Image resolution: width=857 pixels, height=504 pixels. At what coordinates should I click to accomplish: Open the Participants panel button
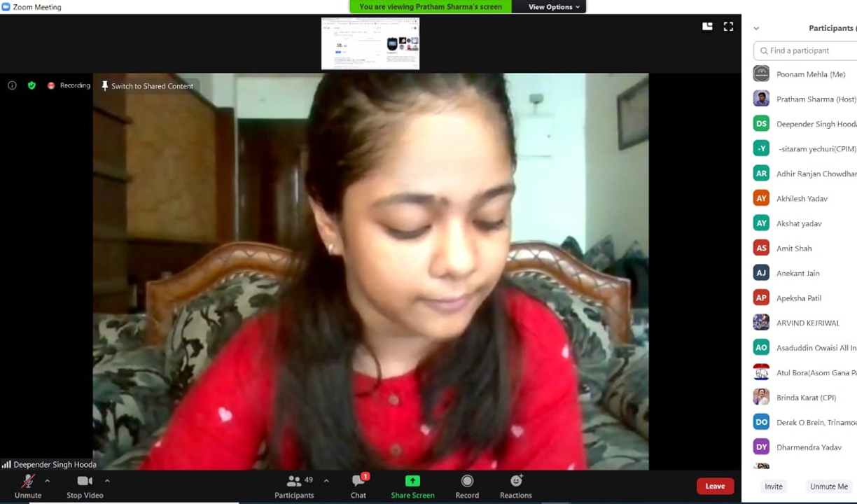pyautogui.click(x=294, y=486)
